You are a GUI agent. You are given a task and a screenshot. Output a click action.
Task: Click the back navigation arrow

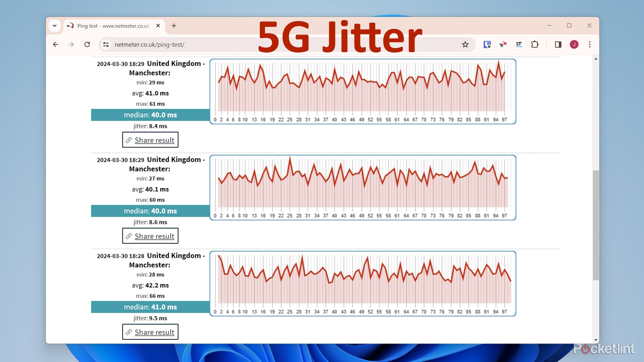(x=56, y=44)
